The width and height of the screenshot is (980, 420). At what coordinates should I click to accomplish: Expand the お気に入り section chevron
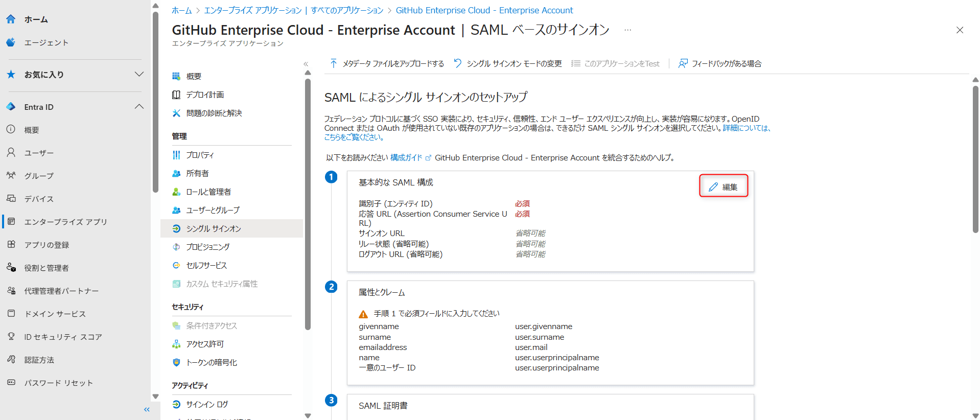[139, 75]
